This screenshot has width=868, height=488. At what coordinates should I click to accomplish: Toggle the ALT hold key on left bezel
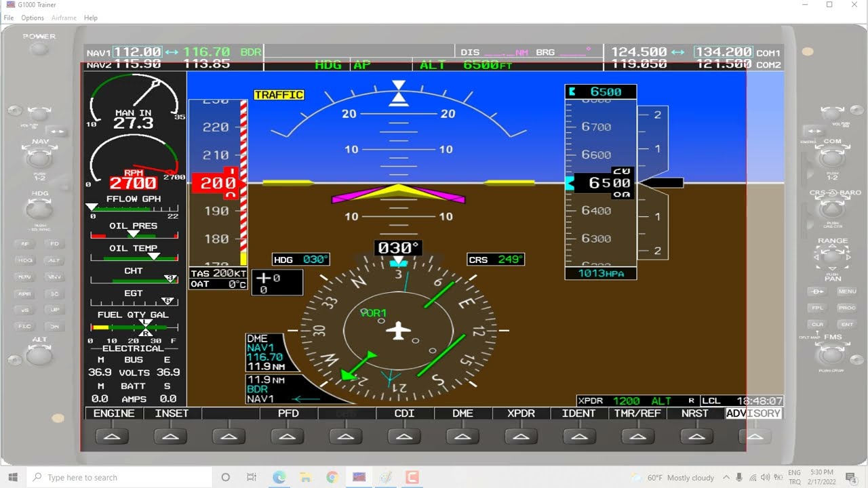[54, 260]
